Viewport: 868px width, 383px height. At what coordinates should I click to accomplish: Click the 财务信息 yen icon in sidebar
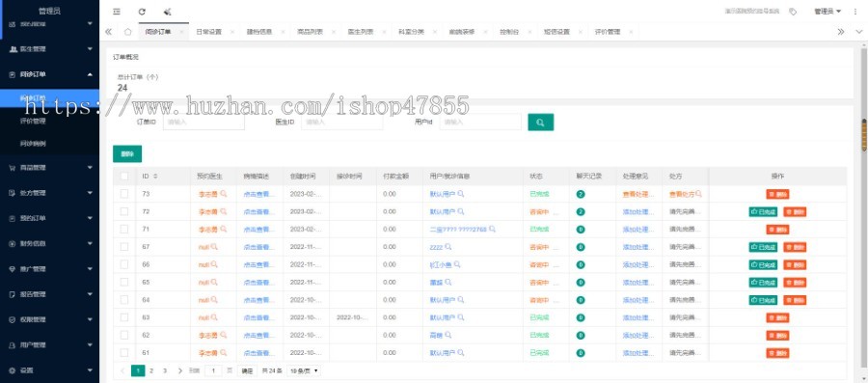tap(13, 243)
